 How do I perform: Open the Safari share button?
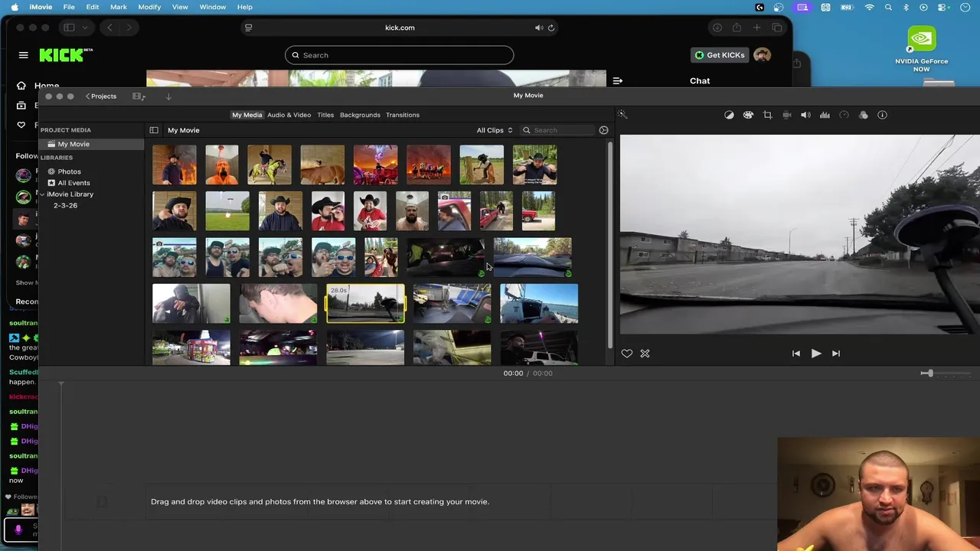pos(737,28)
